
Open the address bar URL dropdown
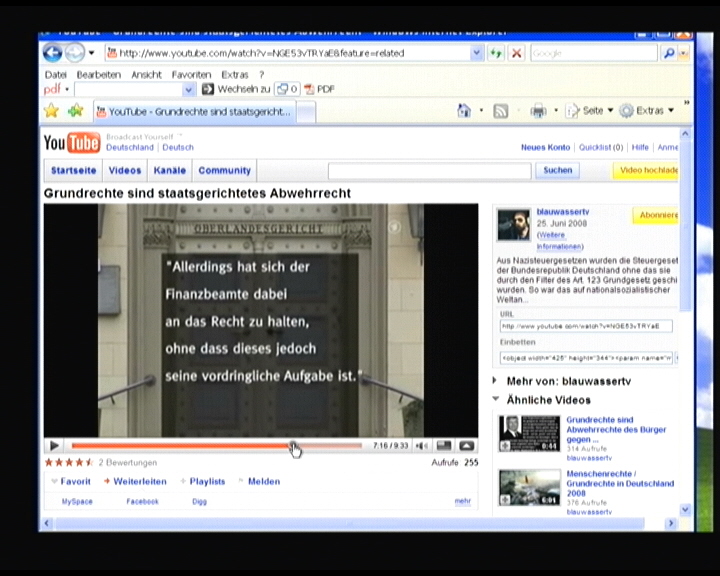pos(476,53)
